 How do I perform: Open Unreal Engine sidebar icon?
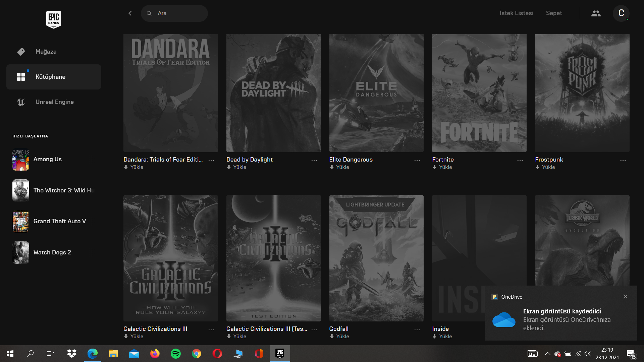[x=21, y=102]
